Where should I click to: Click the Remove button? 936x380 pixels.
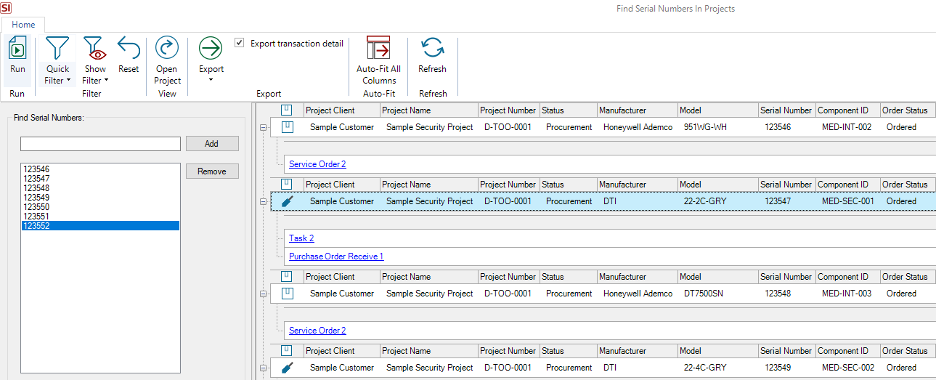(212, 171)
